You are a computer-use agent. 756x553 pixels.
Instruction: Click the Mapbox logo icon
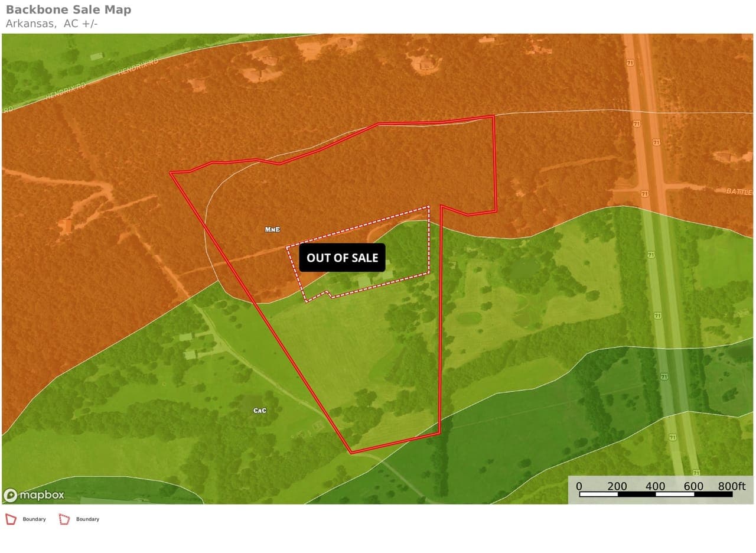tap(10, 495)
